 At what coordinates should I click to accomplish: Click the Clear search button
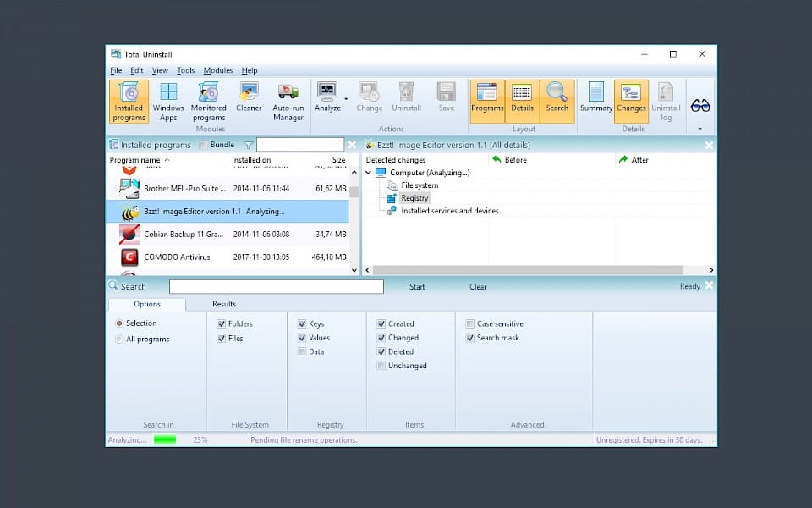click(478, 287)
